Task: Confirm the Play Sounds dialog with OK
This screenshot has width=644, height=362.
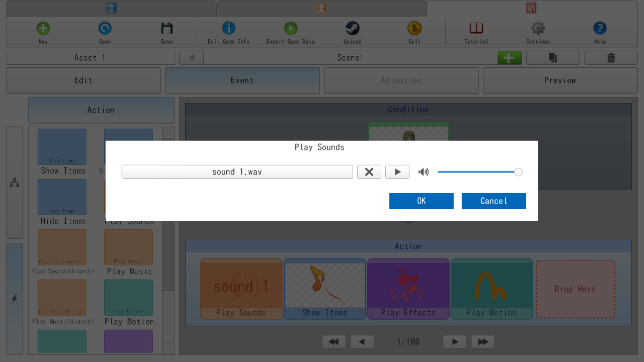Action: tap(421, 201)
